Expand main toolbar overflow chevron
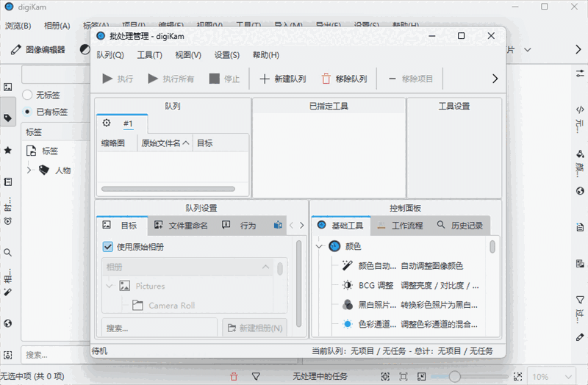This screenshot has width=588, height=385. [x=578, y=49]
